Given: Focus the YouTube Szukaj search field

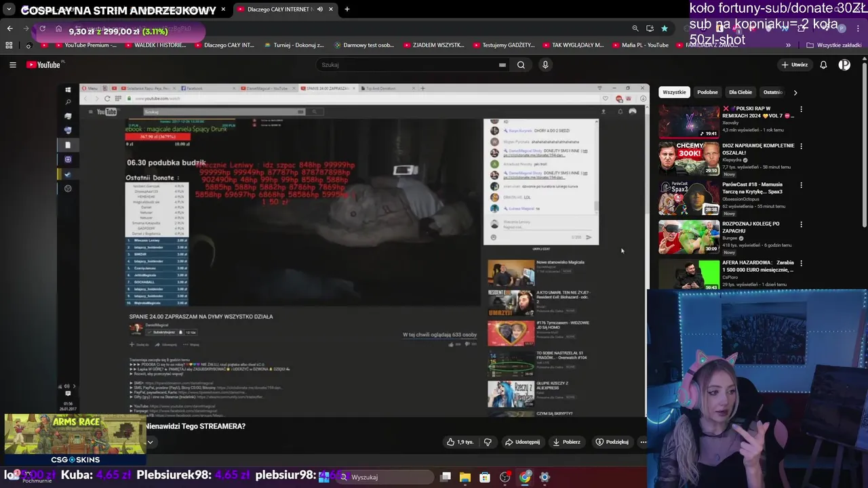Looking at the screenshot, I should [407, 65].
